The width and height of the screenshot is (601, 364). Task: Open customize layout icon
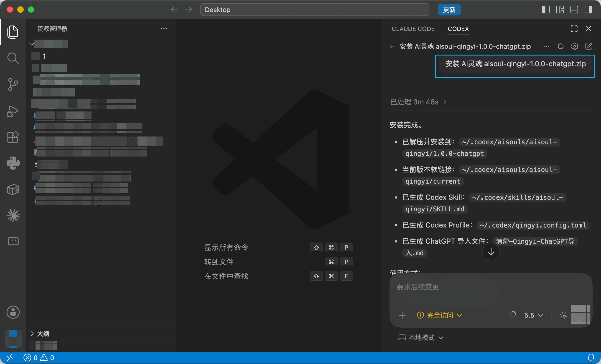click(x=560, y=10)
